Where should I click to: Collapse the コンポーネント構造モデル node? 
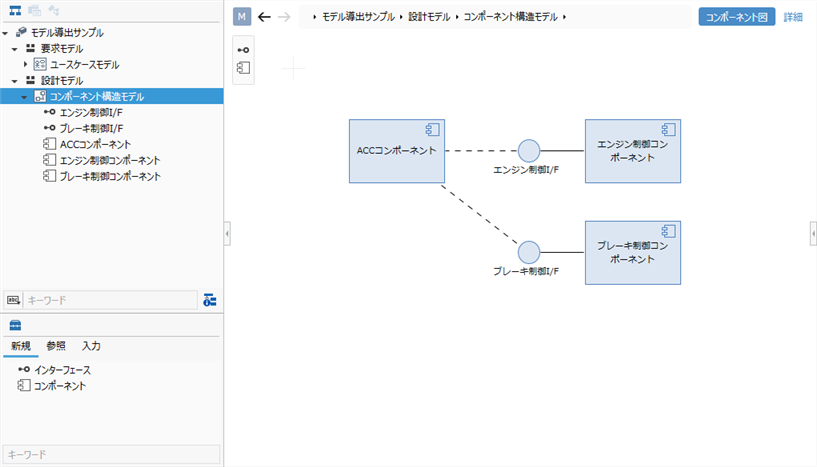[25, 97]
